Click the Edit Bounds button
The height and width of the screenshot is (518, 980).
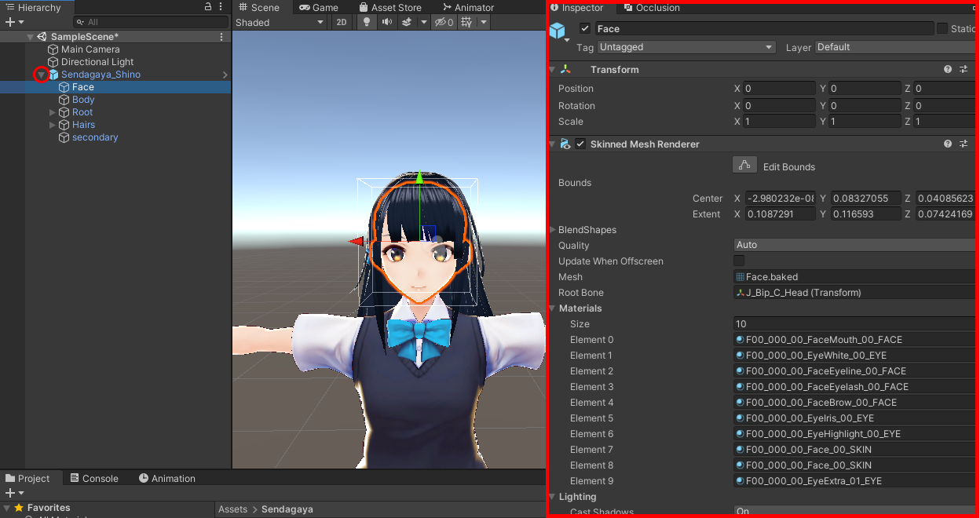(744, 166)
